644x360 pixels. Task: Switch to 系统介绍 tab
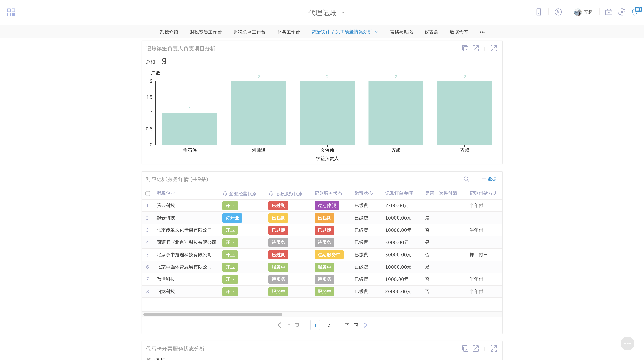[169, 32]
